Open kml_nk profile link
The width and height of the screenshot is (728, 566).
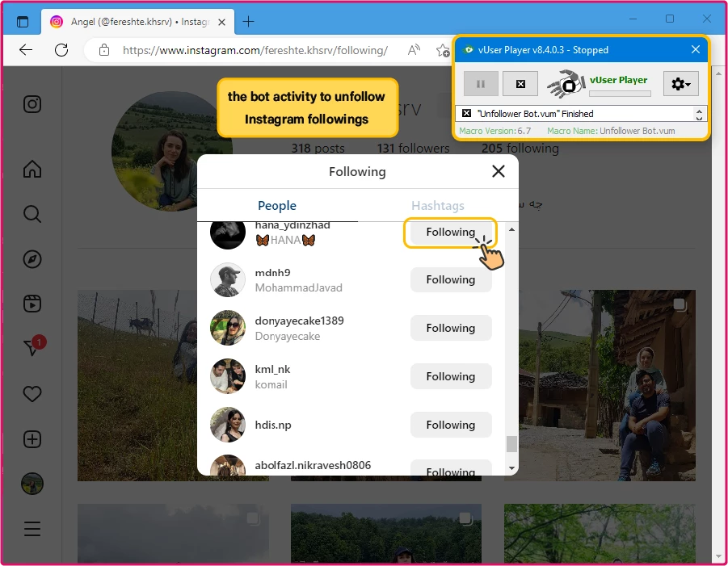coord(272,369)
